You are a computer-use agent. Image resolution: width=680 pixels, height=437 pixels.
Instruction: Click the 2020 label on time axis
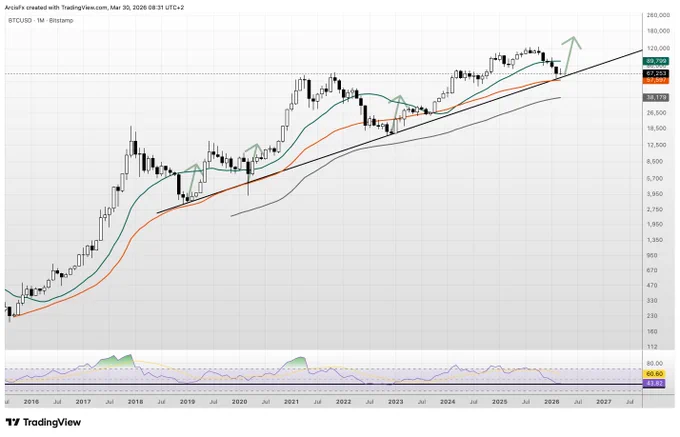coord(239,402)
